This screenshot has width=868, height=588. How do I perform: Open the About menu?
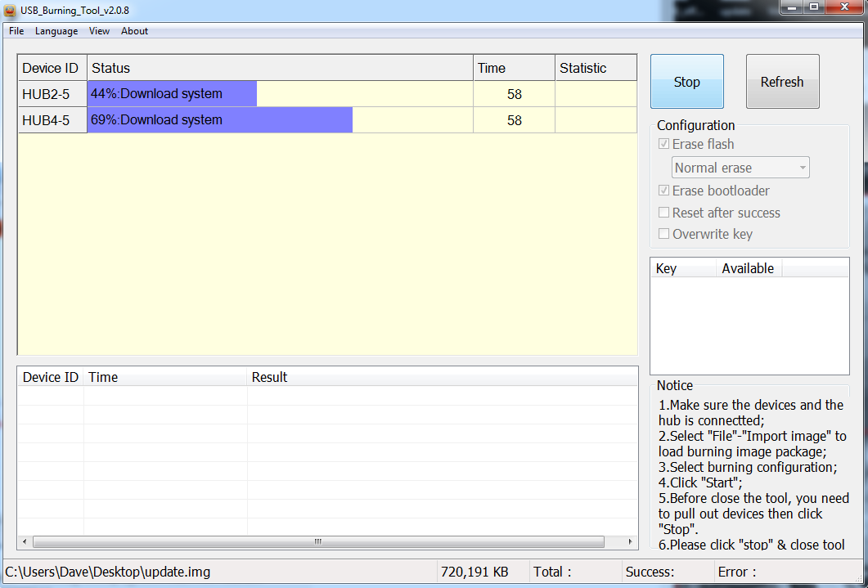point(134,31)
